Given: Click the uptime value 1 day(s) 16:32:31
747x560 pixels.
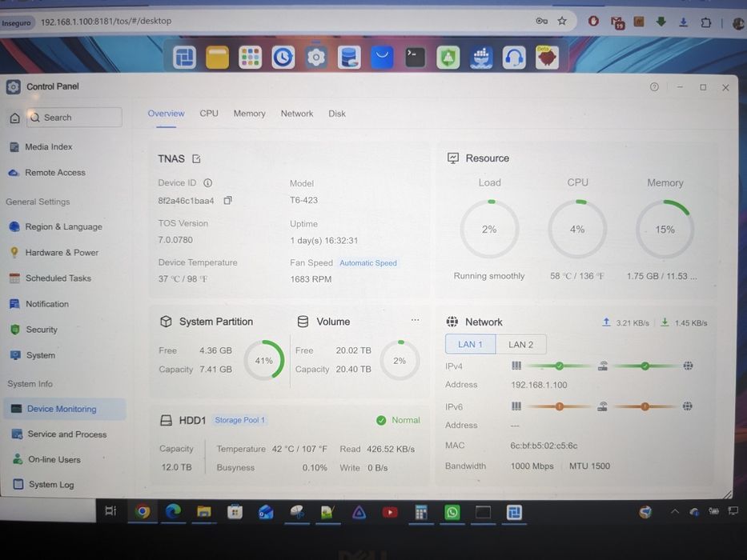Looking at the screenshot, I should pos(324,241).
